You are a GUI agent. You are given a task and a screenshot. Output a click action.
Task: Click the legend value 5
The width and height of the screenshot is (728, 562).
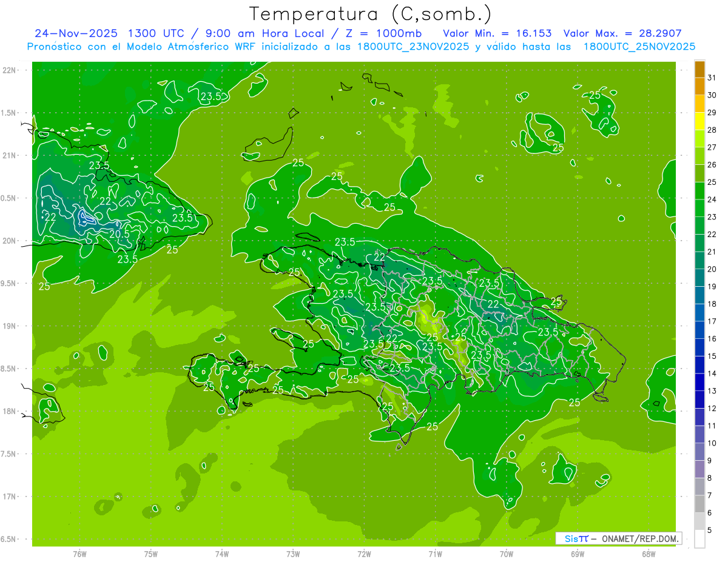[710, 530]
